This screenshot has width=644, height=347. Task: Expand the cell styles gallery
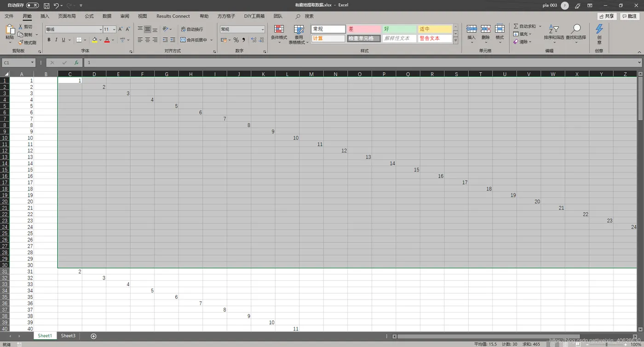tap(455, 40)
